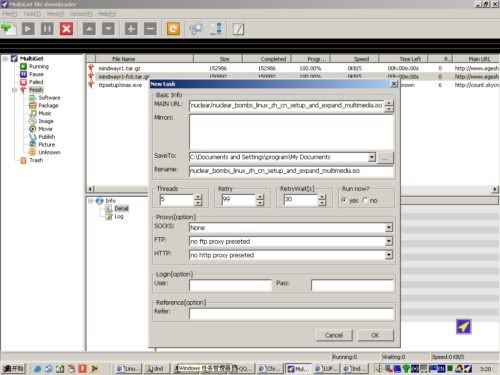Click in the Rename field
Viewport: 500px width, 375px height.
click(291, 171)
